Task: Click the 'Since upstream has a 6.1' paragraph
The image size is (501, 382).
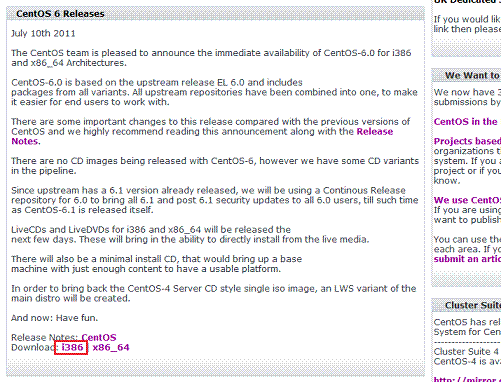Action: 215,200
